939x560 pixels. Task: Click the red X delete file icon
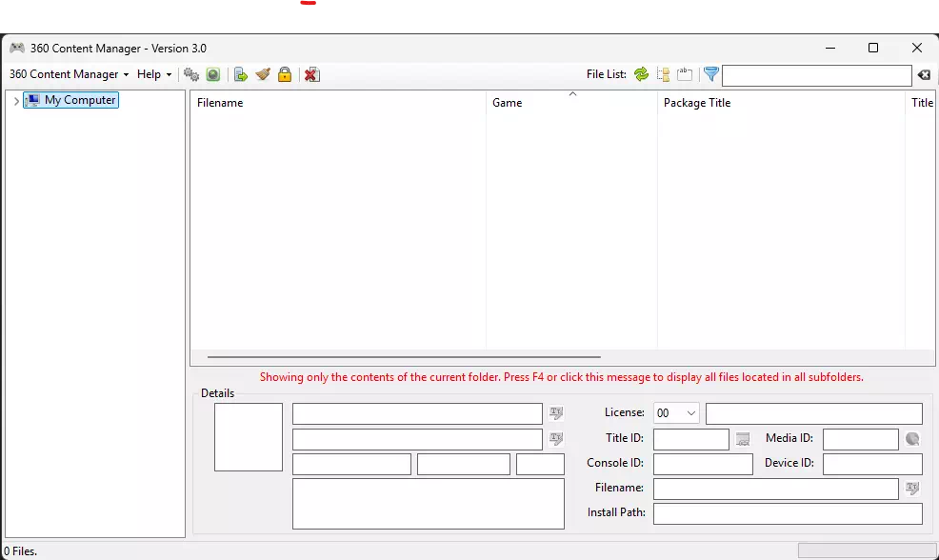312,74
